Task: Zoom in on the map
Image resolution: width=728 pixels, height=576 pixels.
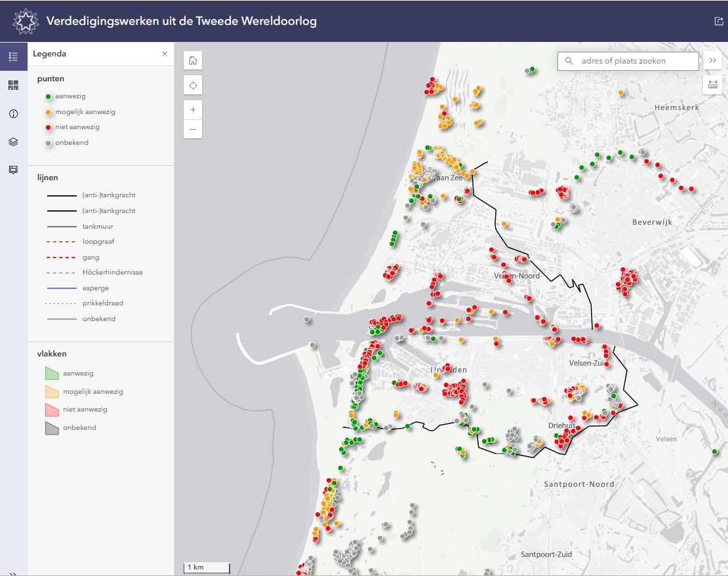Action: pyautogui.click(x=193, y=109)
